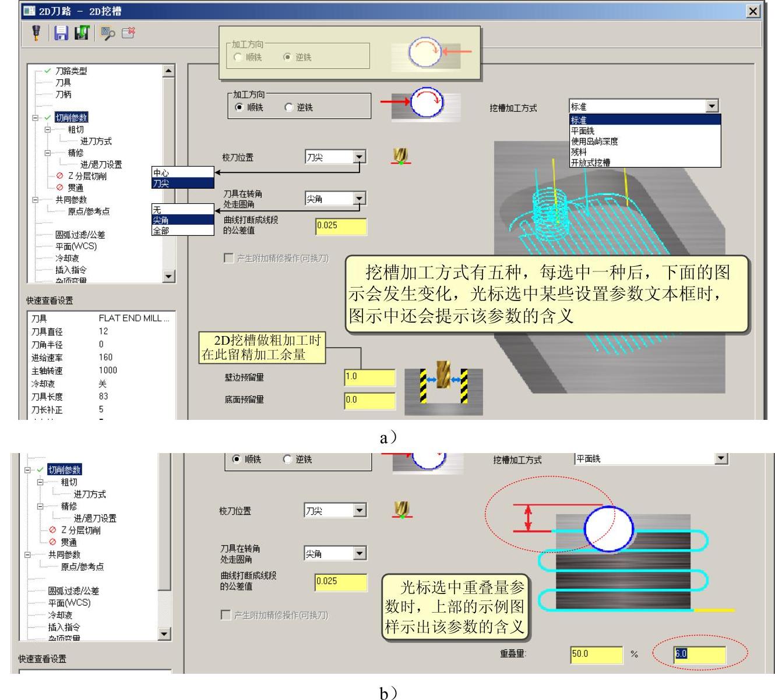Pick 残料 in the 挖槽加工方式 list
The width and height of the screenshot is (775, 700).
tap(579, 152)
